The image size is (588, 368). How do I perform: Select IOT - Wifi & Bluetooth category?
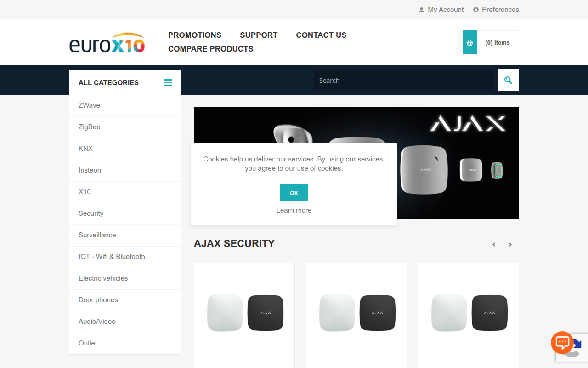coord(125,257)
